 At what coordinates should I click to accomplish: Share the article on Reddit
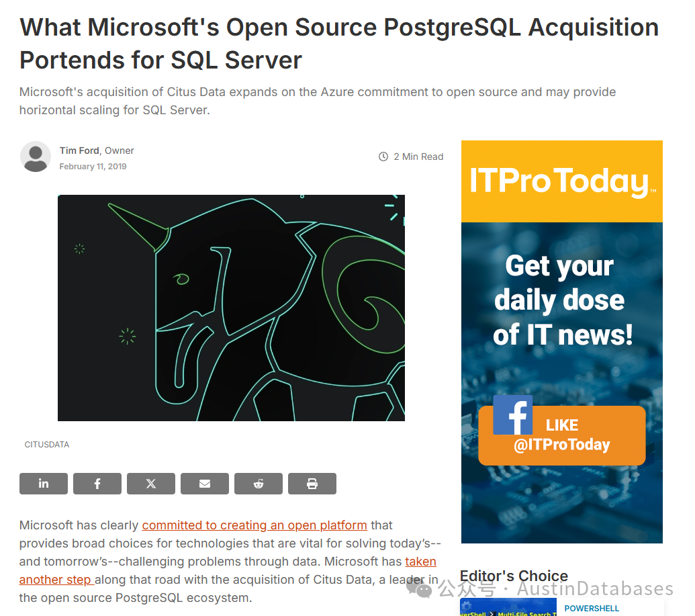259,484
